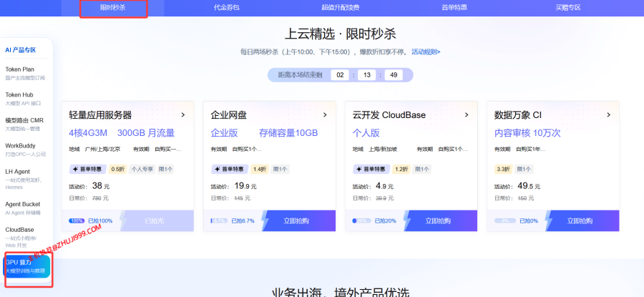
Task: Click the 首单特惠 badge on 轻量应用服务器
Action: point(88,169)
